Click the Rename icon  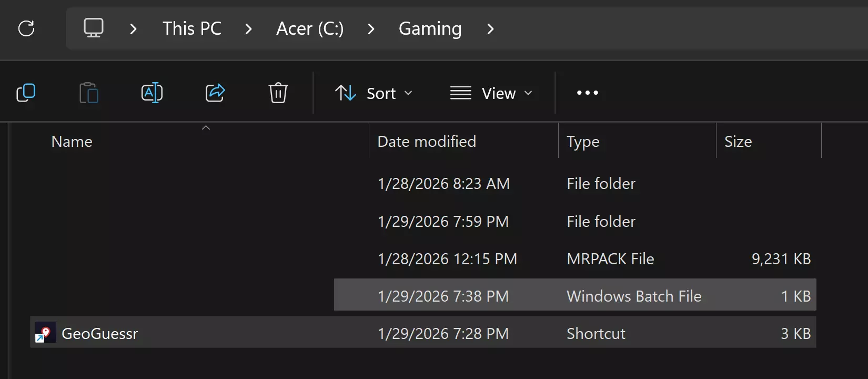(152, 93)
